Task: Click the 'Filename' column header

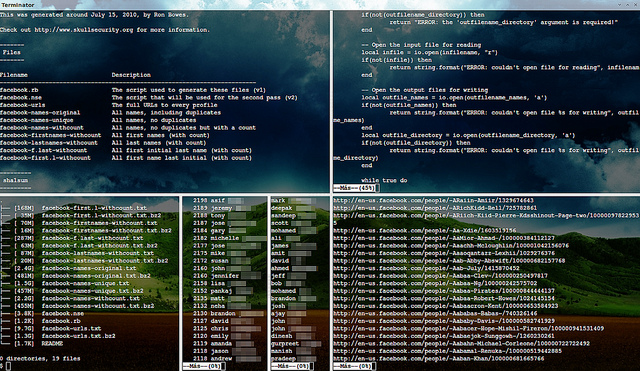Action: click(x=14, y=75)
